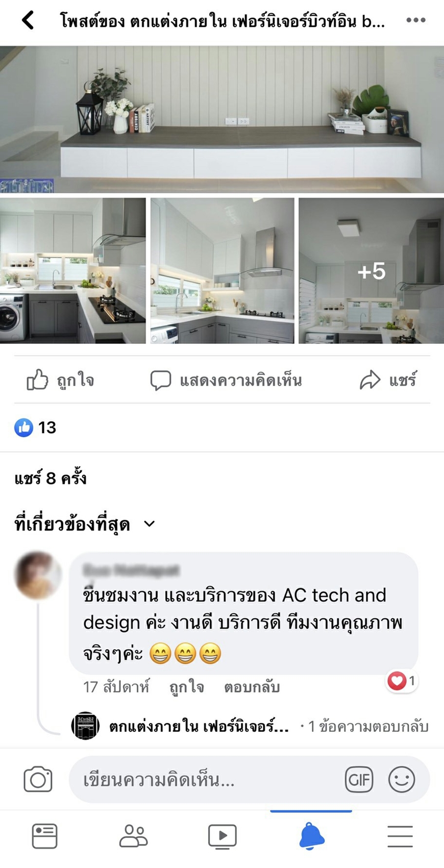Open the hamburger menu tab
444x868 pixels.
pyautogui.click(x=400, y=836)
